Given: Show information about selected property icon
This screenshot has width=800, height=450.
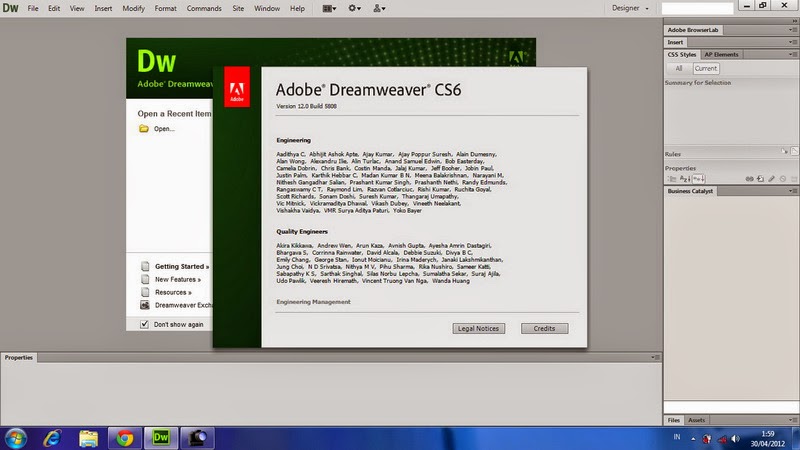Looking at the screenshot, I should pyautogui.click(x=784, y=151).
